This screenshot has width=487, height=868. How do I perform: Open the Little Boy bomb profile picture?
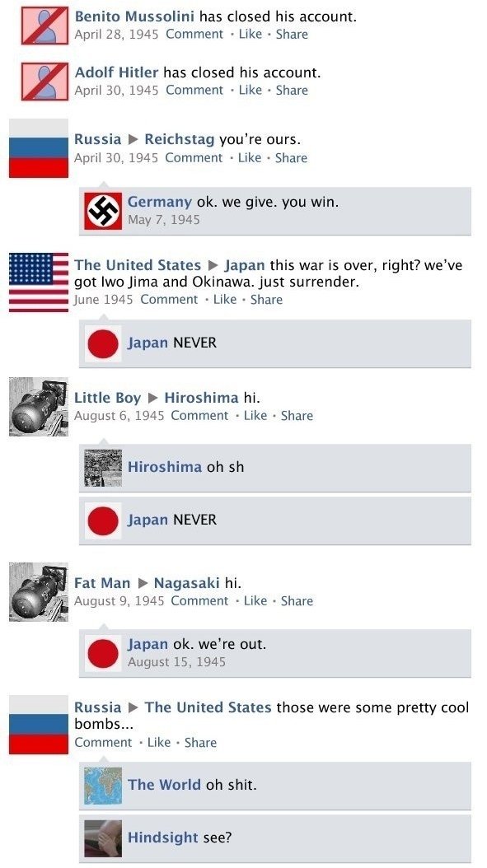pos(39,407)
